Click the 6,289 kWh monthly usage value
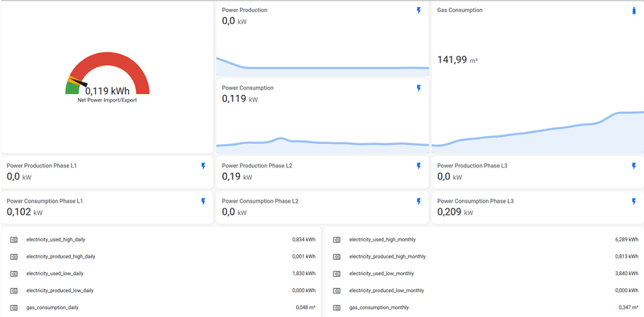644x317 pixels. [x=627, y=240]
